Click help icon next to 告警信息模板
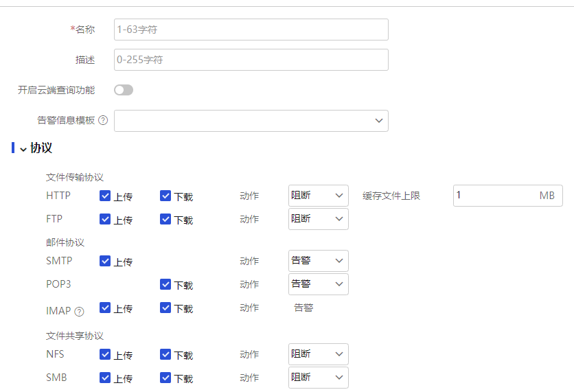This screenshot has width=574, height=392. click(x=103, y=121)
